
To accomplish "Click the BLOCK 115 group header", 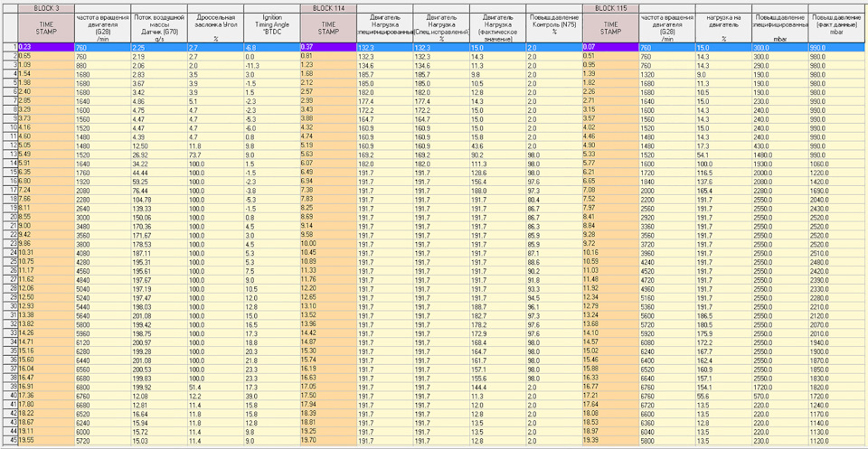I will pyautogui.click(x=610, y=8).
